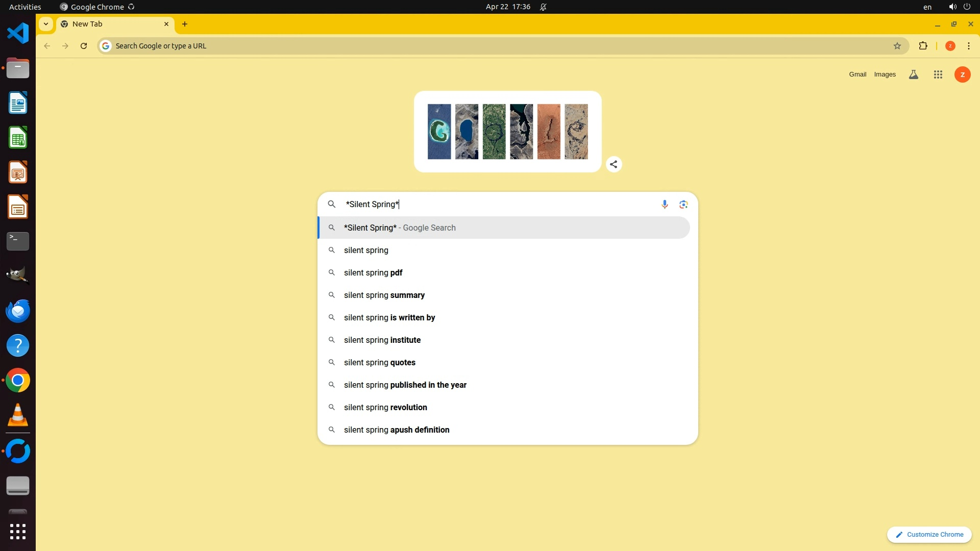980x551 pixels.
Task: Select 'silent spring summary' suggestion
Action: point(384,295)
